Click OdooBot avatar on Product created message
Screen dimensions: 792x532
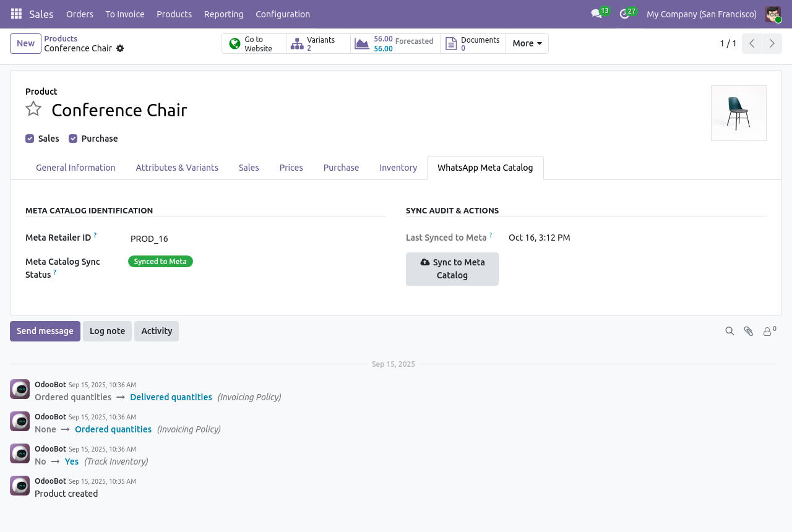pos(20,486)
